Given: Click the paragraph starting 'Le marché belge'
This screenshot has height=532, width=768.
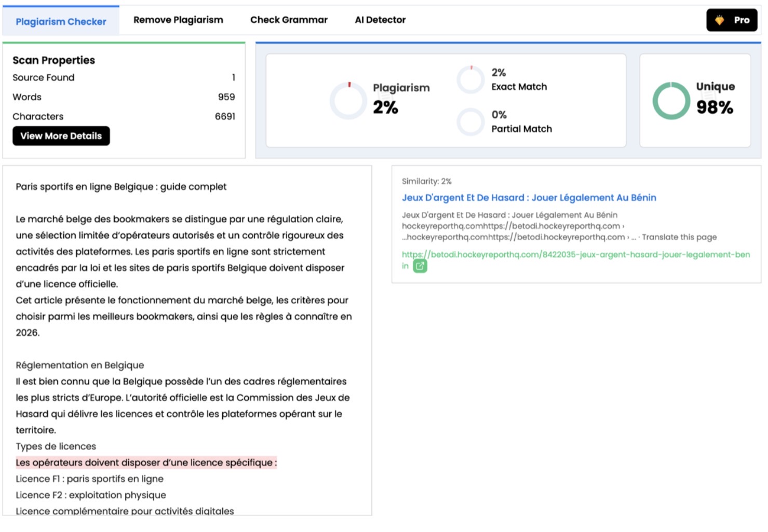Looking at the screenshot, I should click(x=180, y=252).
